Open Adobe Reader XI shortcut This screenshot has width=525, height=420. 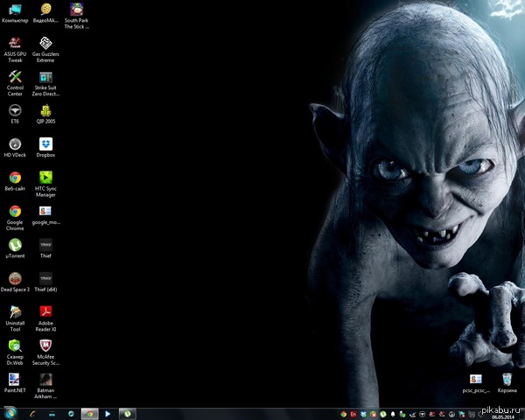point(45,312)
